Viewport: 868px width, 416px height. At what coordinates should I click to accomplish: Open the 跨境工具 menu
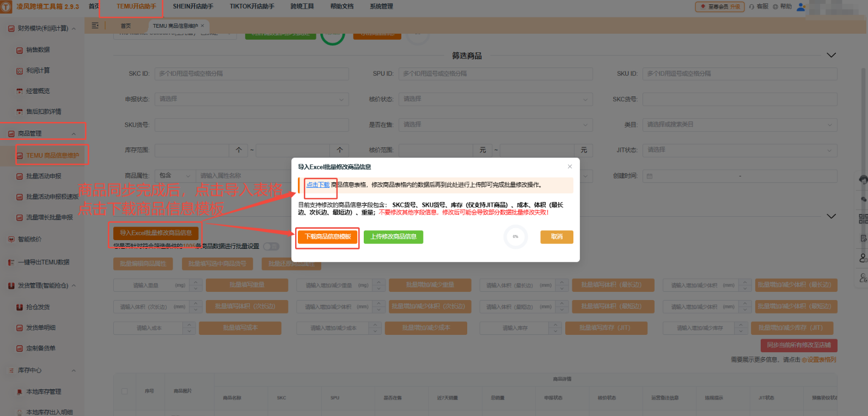tap(302, 7)
